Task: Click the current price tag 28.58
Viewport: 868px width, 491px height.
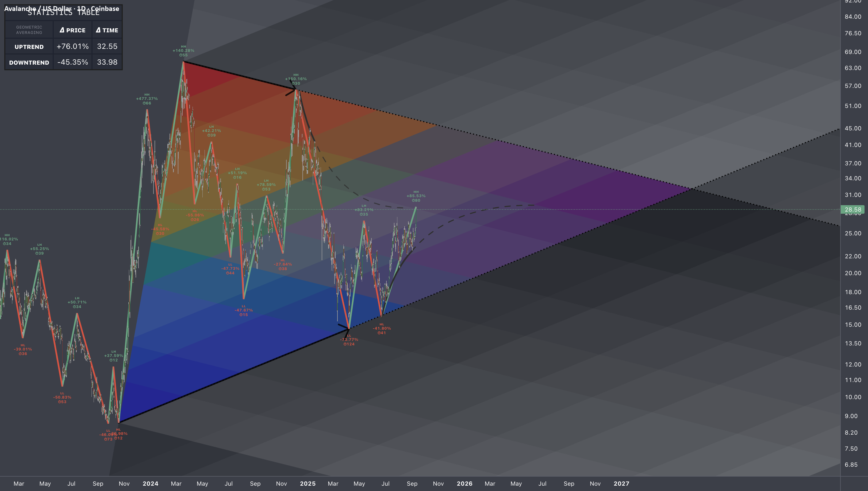Action: click(x=852, y=209)
